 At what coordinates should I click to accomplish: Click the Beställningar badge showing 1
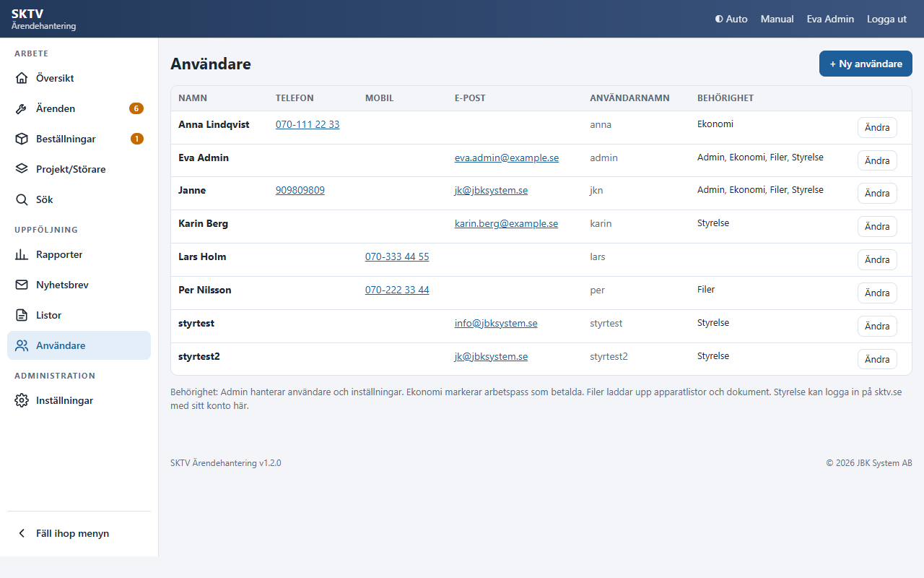click(137, 139)
